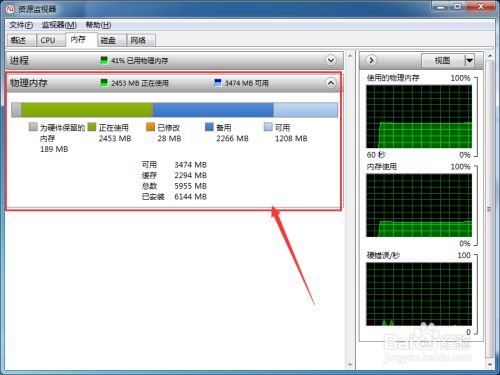Click the 进程 section header
Image resolution: width=500 pixels, height=375 pixels.
[175, 60]
